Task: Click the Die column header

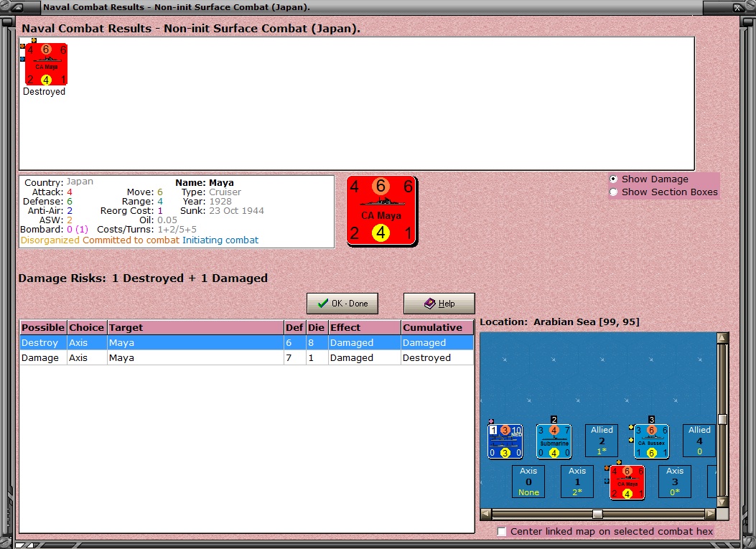Action: coord(317,327)
